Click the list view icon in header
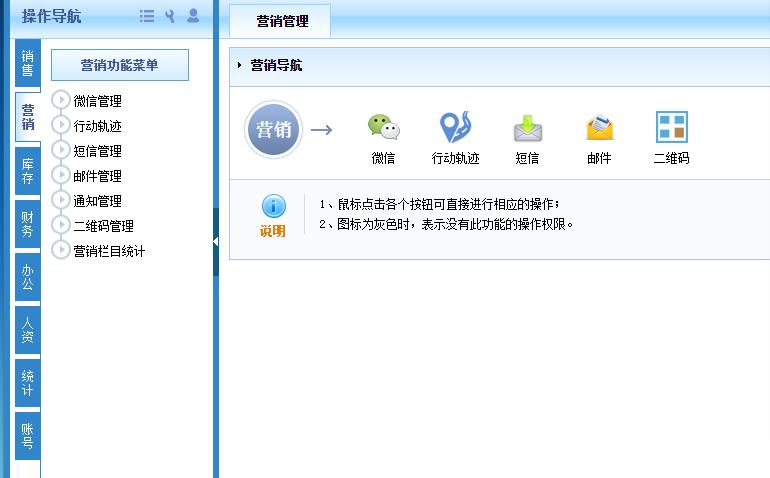This screenshot has width=770, height=478. 147,16
